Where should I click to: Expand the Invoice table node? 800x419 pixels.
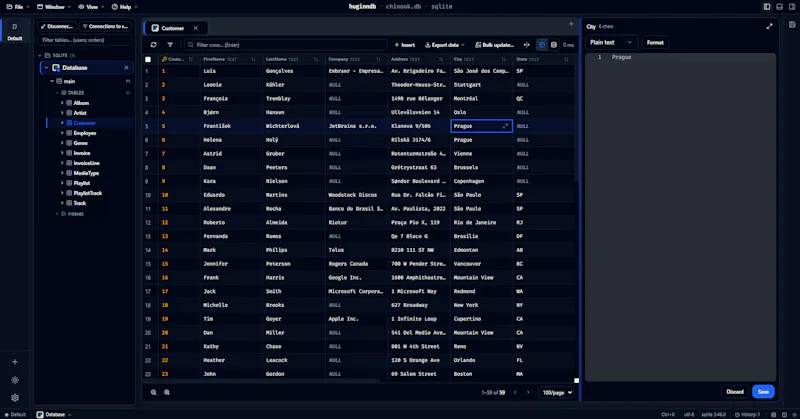tap(62, 153)
